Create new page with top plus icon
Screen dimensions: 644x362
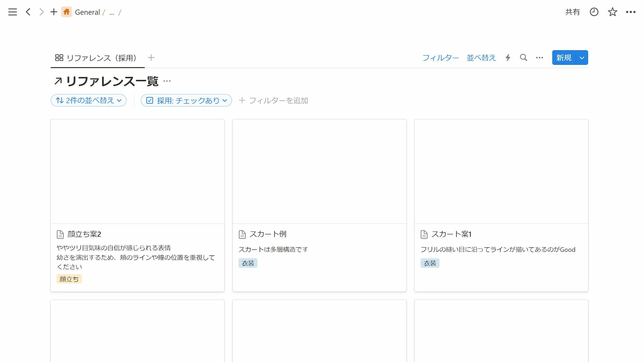tap(54, 12)
